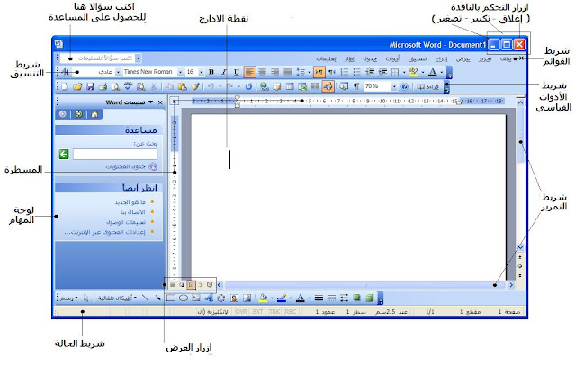Choose line style in Drawing toolbar

(x=319, y=298)
